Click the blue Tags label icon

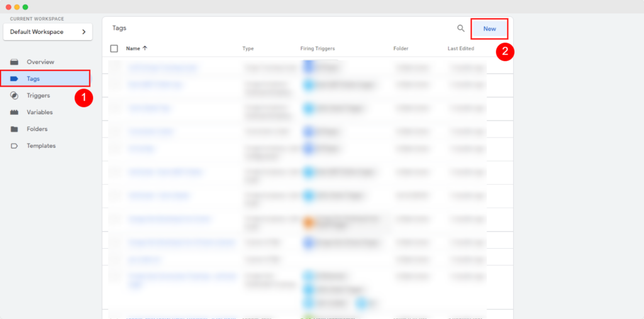tap(14, 78)
